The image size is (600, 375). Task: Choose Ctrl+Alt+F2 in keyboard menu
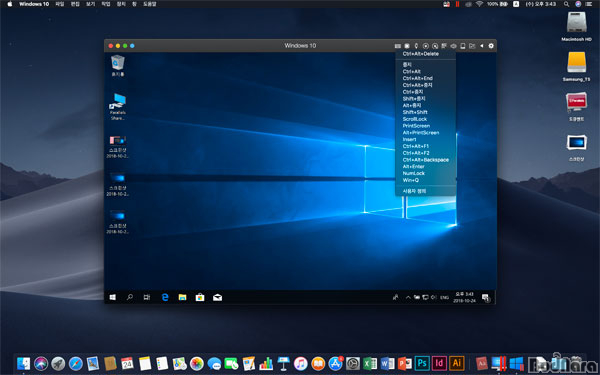coord(416,153)
